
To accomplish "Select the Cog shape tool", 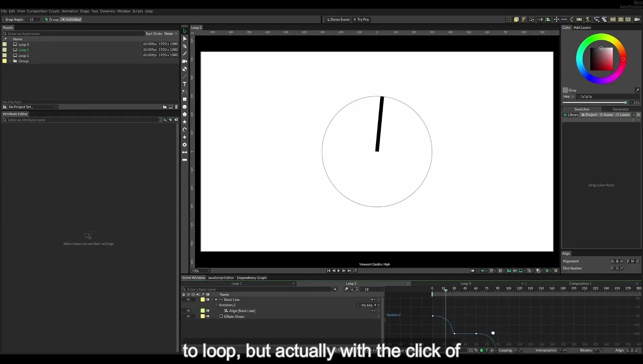I will [x=185, y=145].
